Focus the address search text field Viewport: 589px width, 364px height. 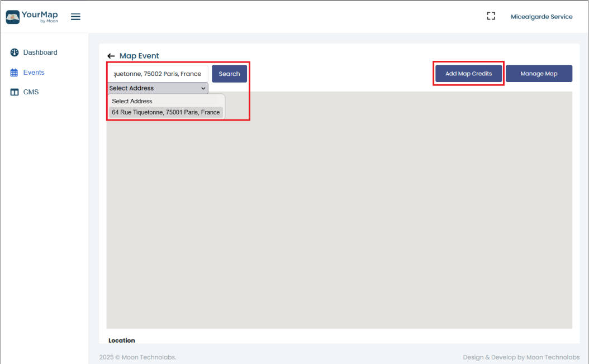coord(158,74)
